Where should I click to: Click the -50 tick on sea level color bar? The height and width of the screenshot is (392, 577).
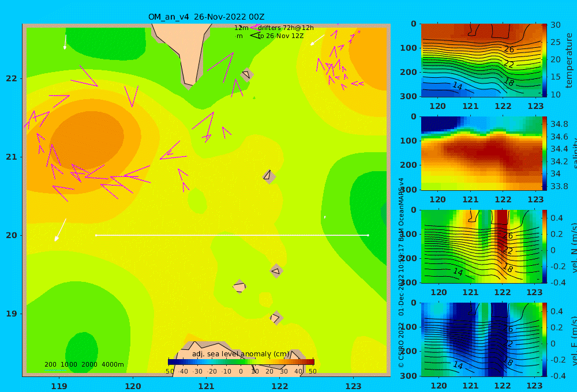(169, 371)
